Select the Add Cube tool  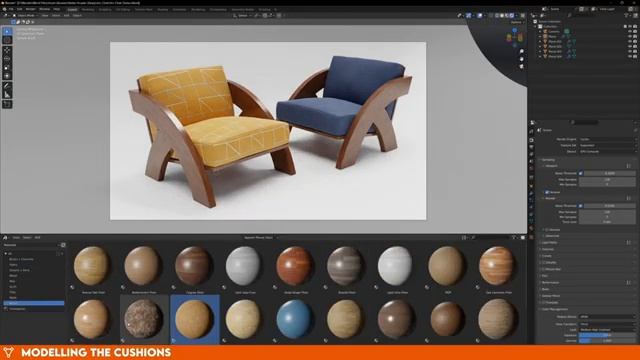click(x=7, y=104)
